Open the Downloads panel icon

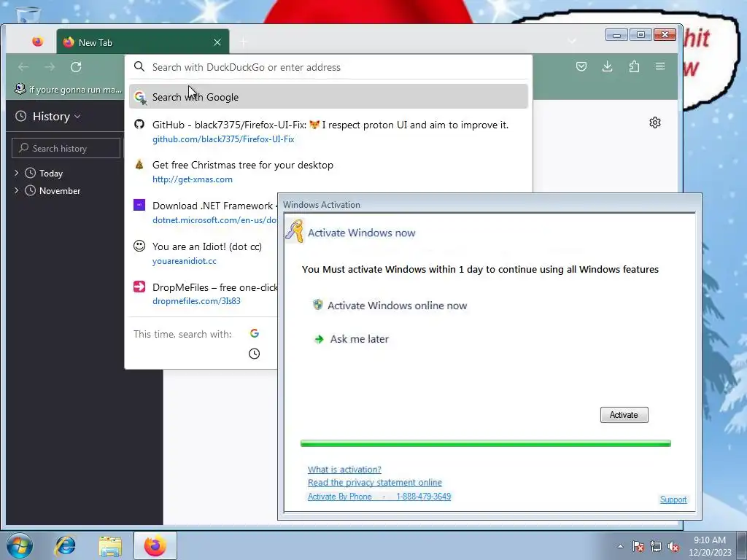(x=608, y=66)
